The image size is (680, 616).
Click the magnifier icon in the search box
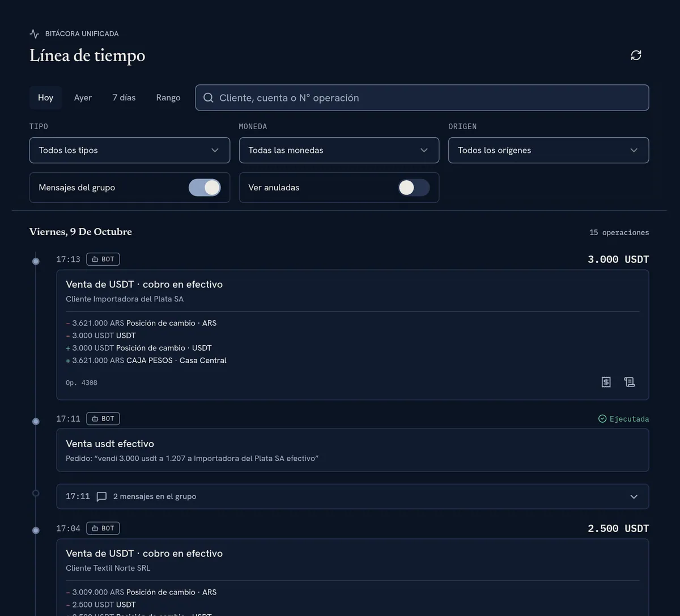(209, 97)
